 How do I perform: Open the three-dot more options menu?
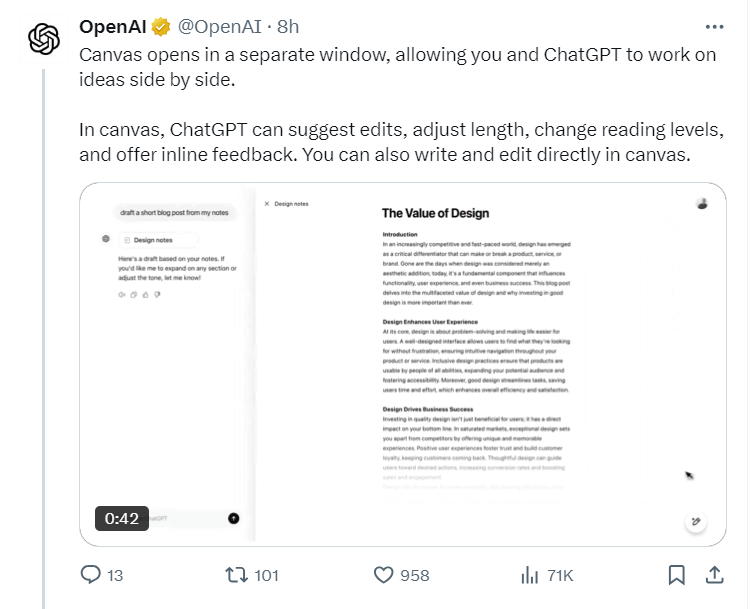714,27
